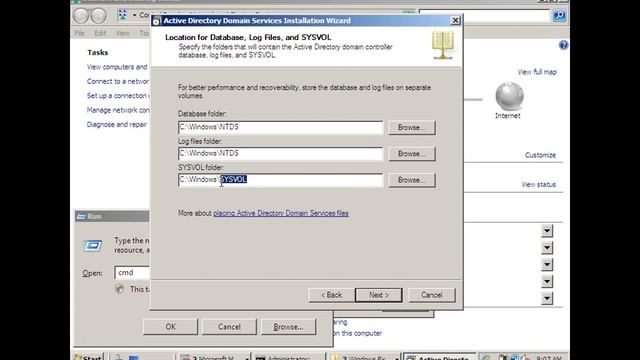Click the wizard title bar icon
Viewport: 640px width, 360px height.
[x=157, y=21]
